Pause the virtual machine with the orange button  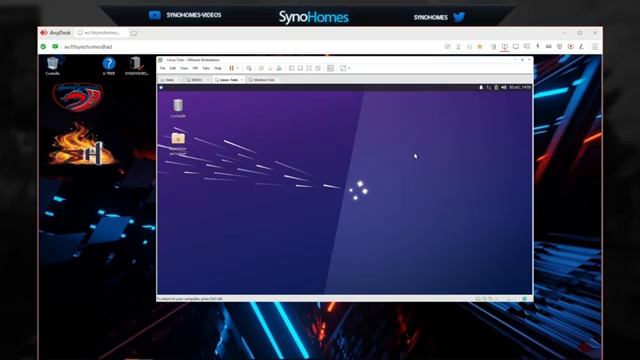click(x=231, y=68)
